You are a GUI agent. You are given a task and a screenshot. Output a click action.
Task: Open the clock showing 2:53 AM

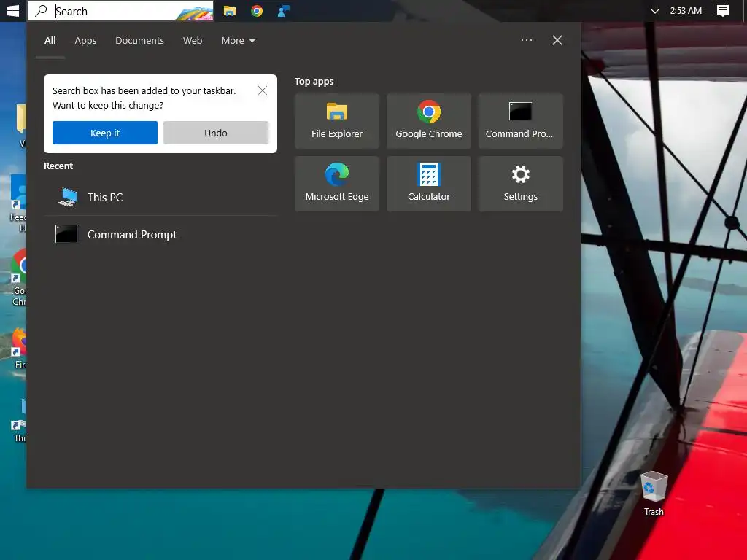point(686,10)
